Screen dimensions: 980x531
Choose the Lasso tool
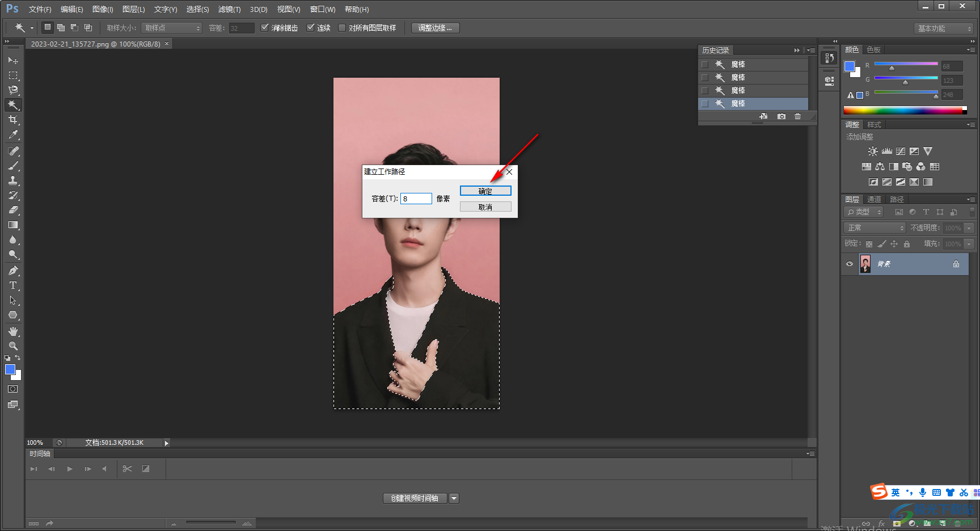[x=13, y=90]
